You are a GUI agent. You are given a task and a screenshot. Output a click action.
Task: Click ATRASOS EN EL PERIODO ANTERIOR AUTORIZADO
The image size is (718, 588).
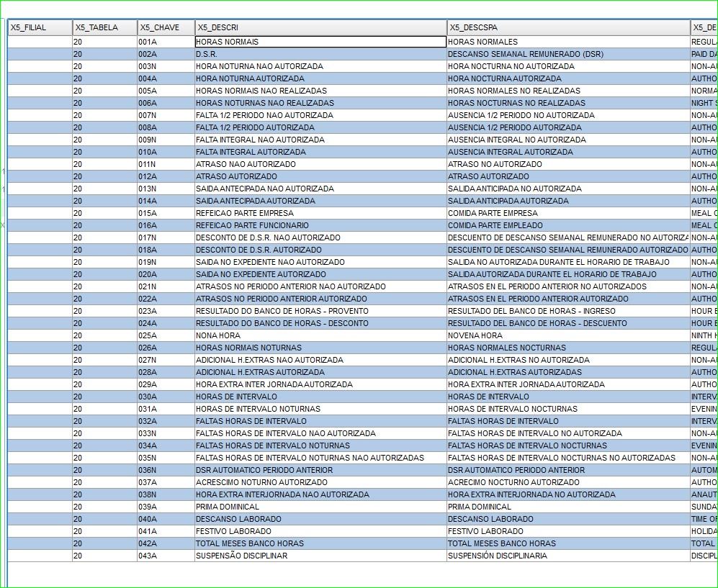569,299
